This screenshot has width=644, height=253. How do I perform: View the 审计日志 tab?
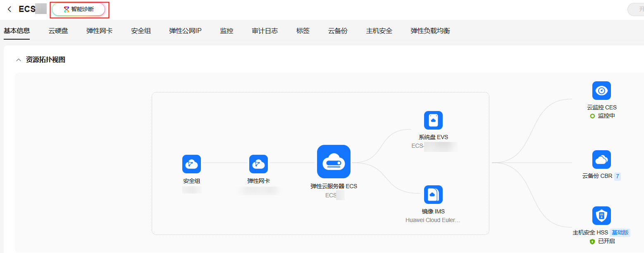click(x=265, y=31)
